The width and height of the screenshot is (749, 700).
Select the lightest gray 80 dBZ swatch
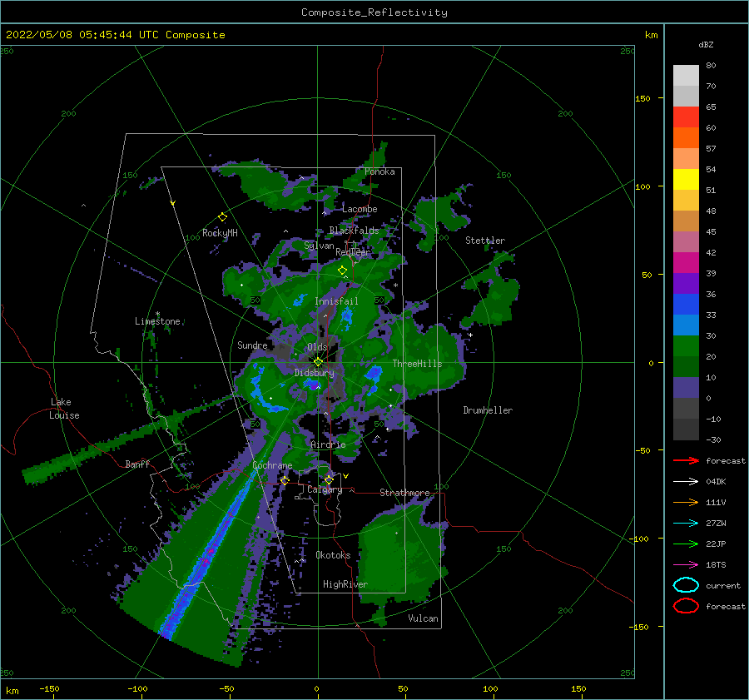coord(686,75)
